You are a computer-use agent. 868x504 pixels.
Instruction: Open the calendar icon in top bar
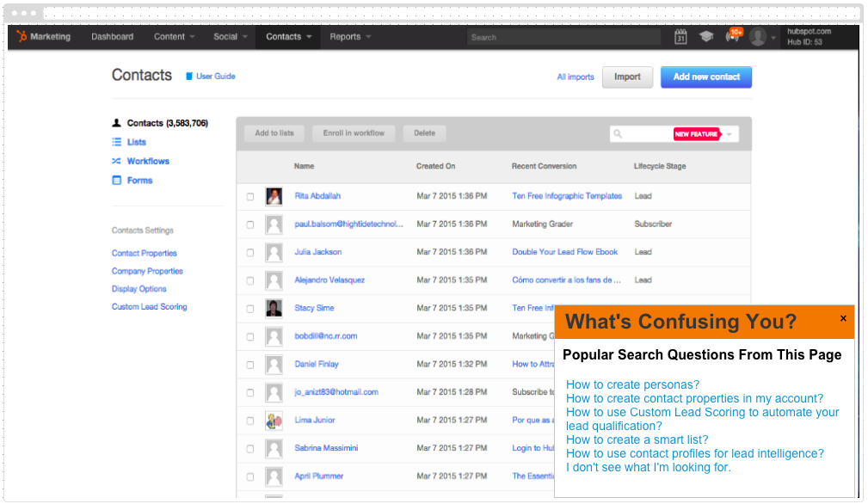pyautogui.click(x=680, y=37)
